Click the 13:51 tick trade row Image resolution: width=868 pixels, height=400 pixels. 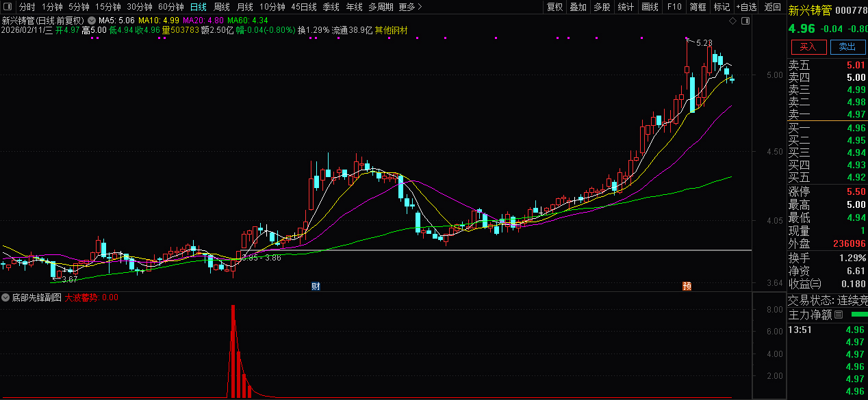tap(827, 330)
